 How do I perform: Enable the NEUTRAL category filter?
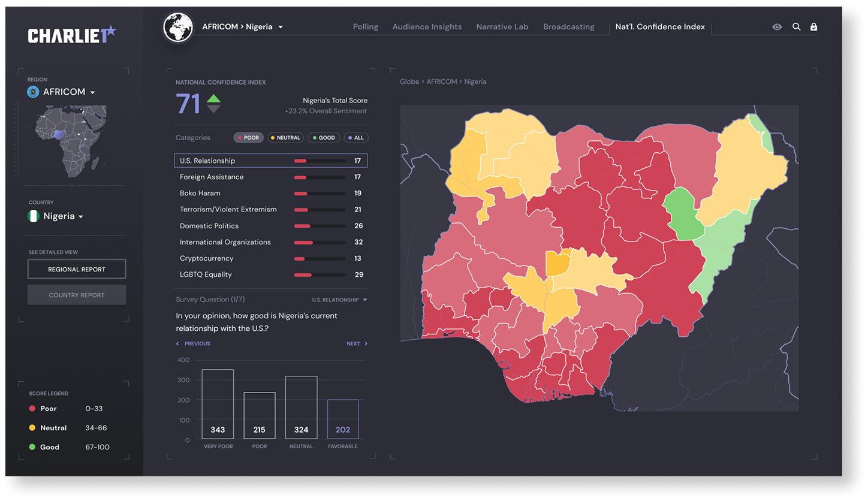[x=285, y=138]
